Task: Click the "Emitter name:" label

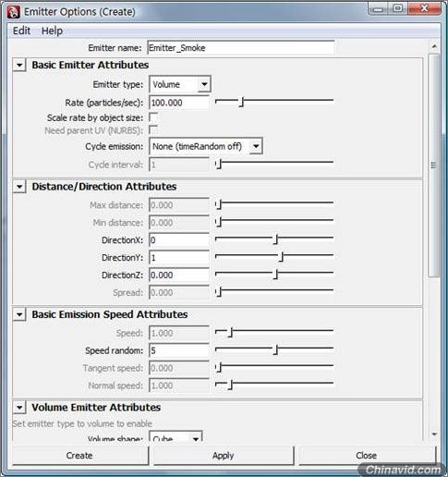Action: tap(115, 48)
